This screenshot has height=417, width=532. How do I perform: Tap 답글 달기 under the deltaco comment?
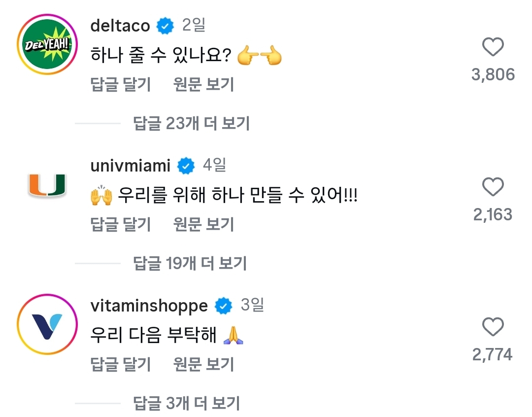(121, 85)
